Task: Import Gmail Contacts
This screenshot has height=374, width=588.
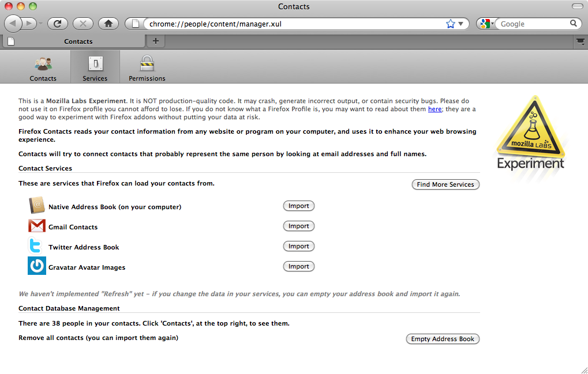Action: [298, 226]
